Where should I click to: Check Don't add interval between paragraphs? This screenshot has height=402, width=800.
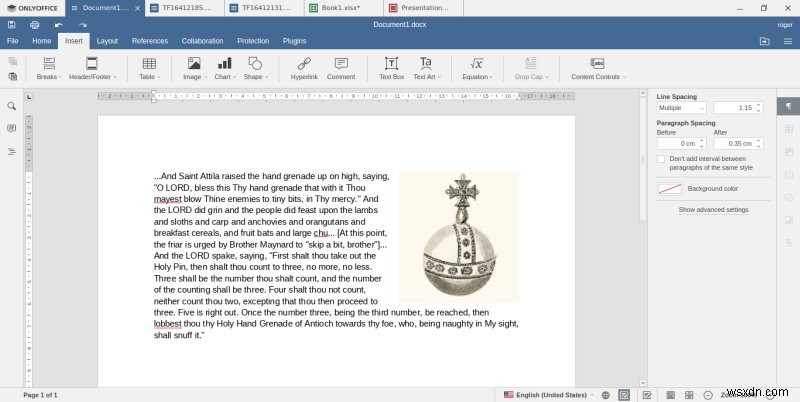pos(661,159)
